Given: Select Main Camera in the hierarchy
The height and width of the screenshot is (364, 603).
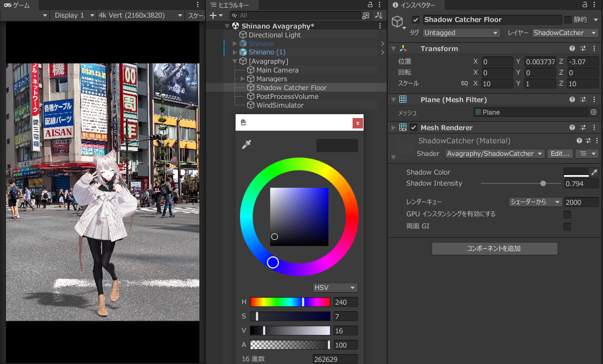Looking at the screenshot, I should point(277,70).
